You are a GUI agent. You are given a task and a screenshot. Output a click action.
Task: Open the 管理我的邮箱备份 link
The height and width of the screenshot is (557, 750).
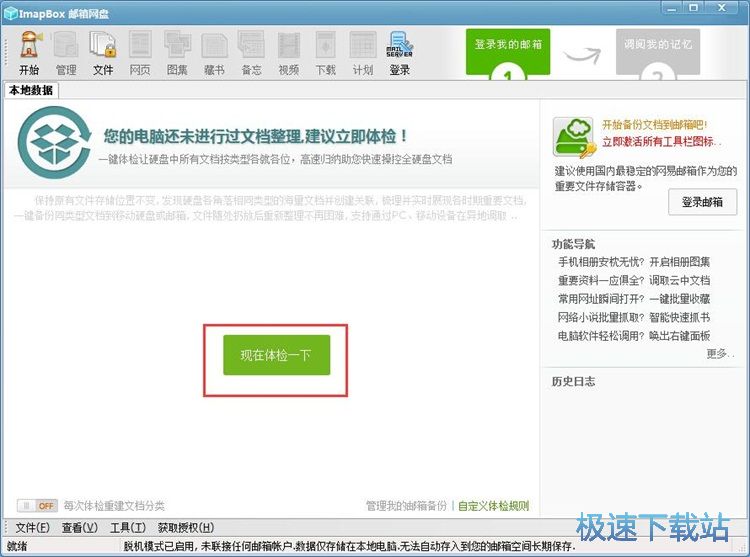tap(407, 506)
